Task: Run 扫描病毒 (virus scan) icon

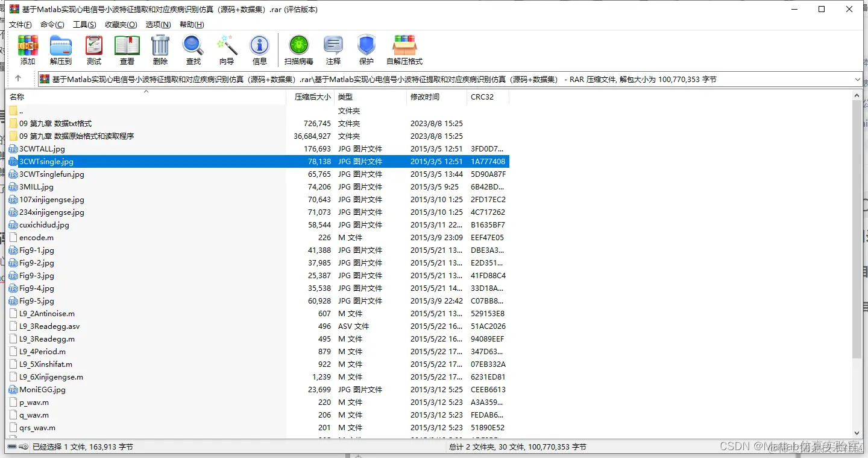Action: 298,49
